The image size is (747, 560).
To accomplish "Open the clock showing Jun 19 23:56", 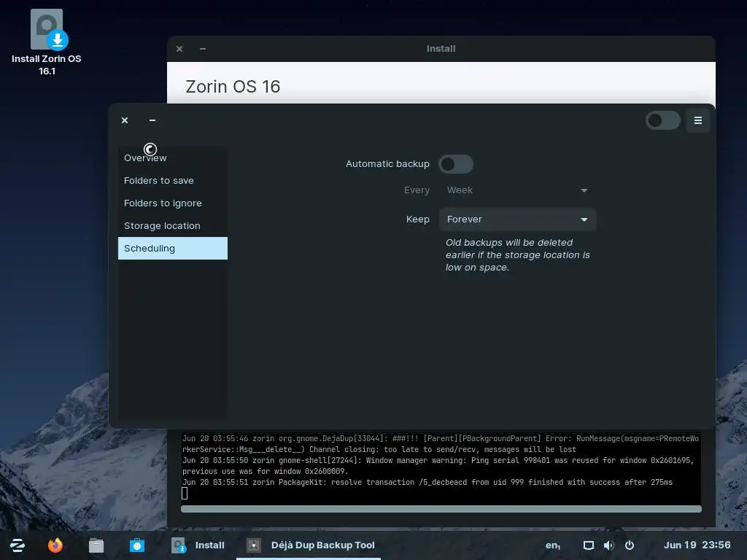I will pos(697,545).
